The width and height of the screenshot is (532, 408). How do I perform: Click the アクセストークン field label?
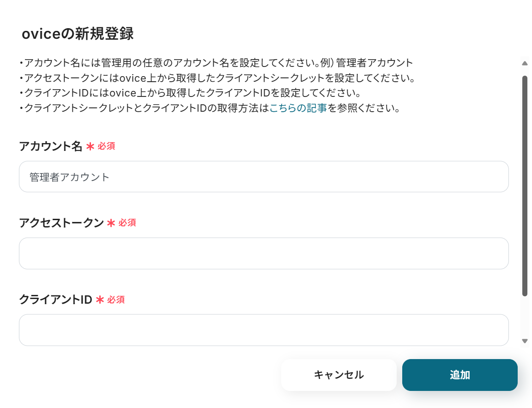pos(60,222)
